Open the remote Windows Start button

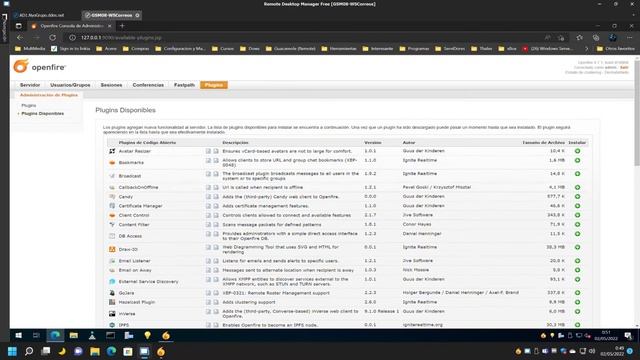pos(18,336)
